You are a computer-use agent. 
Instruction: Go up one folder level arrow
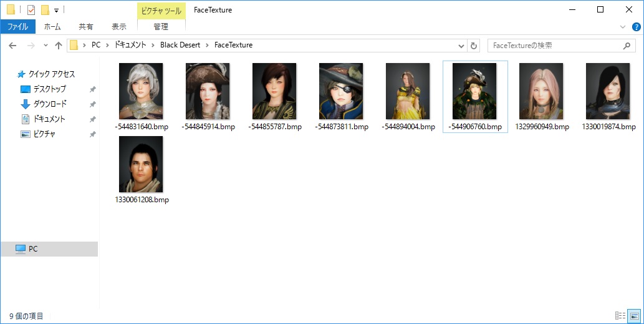[x=59, y=45]
